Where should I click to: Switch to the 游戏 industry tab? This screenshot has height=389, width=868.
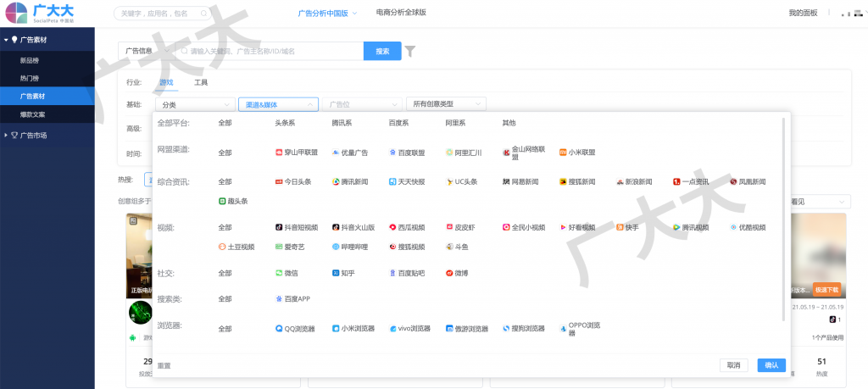pyautogui.click(x=166, y=82)
